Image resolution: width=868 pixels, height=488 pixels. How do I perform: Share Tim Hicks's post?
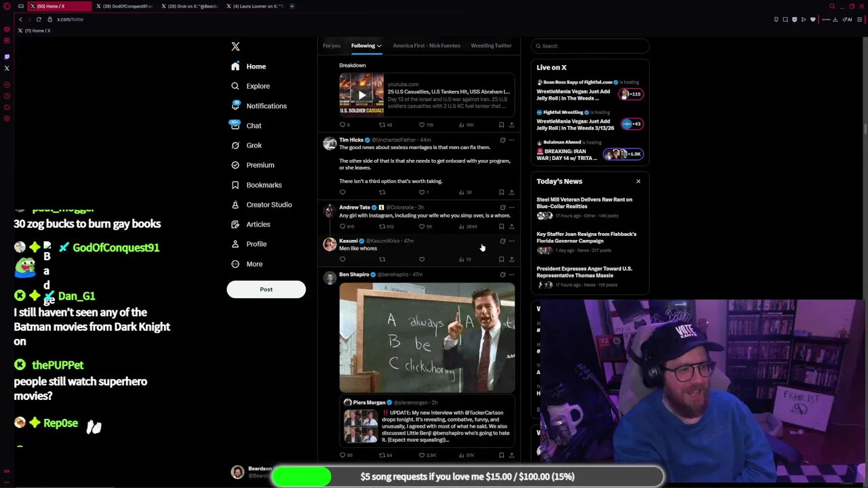tap(511, 192)
